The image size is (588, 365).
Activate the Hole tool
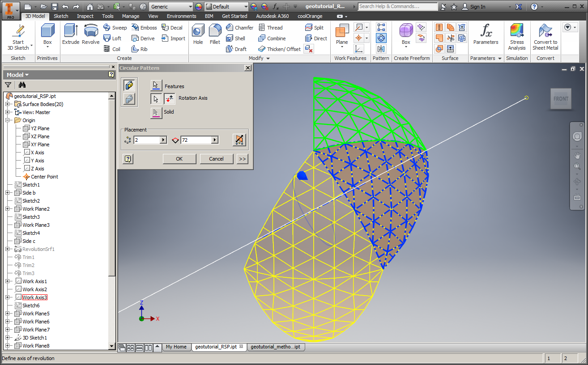tap(198, 34)
